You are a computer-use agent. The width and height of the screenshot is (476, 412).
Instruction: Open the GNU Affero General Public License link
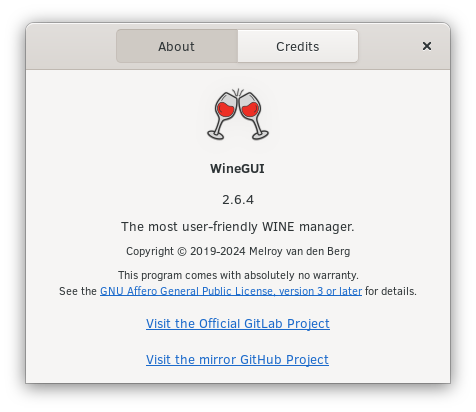[231, 291]
